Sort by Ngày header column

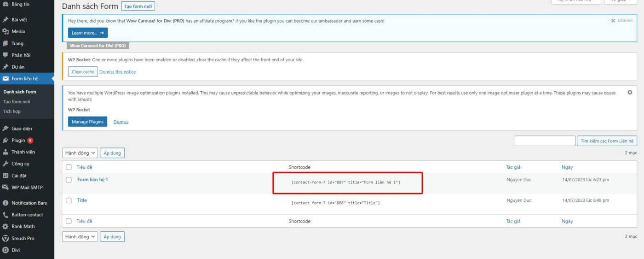(x=567, y=167)
